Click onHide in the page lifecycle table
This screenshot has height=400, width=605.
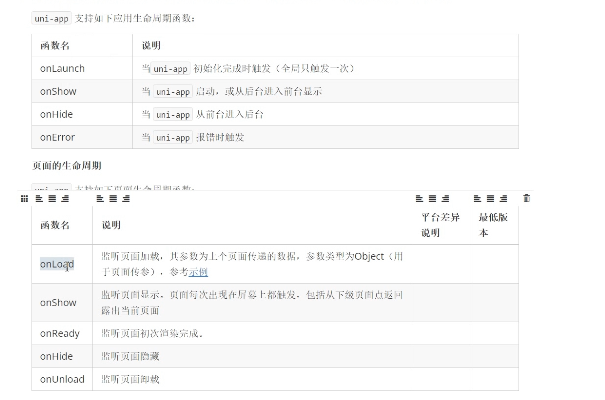(56, 356)
